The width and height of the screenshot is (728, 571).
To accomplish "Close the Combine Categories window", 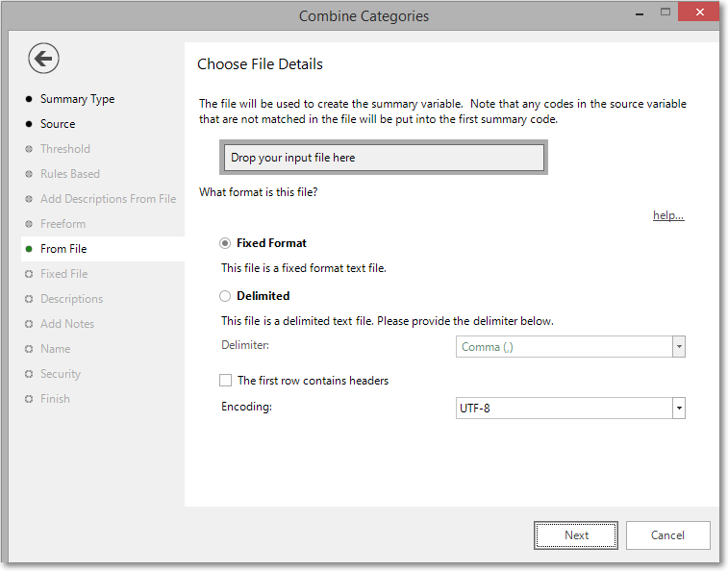I will [x=699, y=12].
